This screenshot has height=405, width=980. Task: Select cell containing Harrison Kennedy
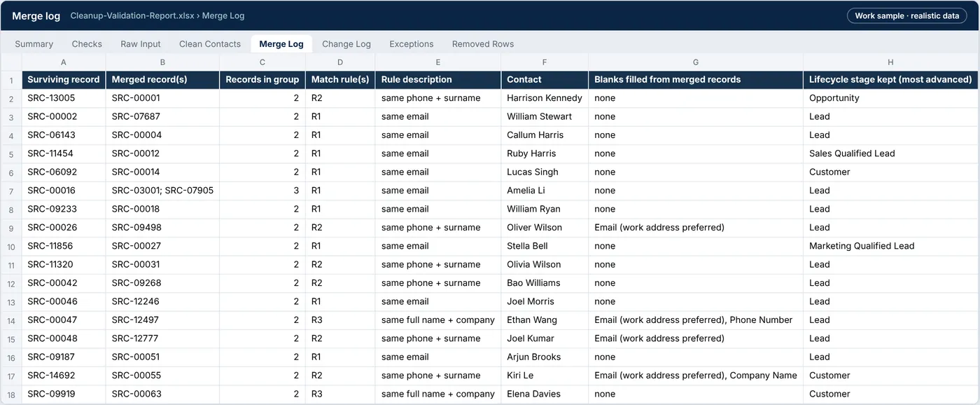click(x=545, y=98)
